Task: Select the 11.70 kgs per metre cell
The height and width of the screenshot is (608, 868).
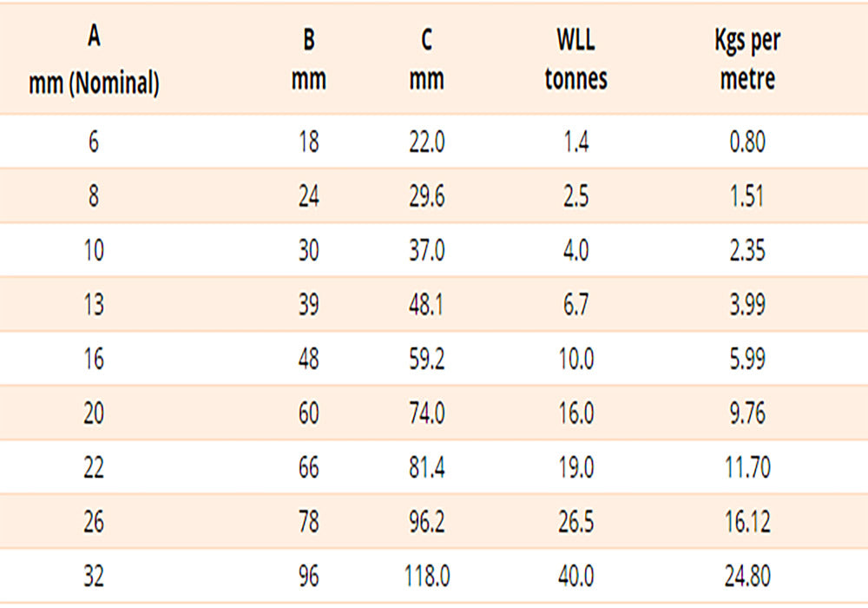Action: (747, 467)
